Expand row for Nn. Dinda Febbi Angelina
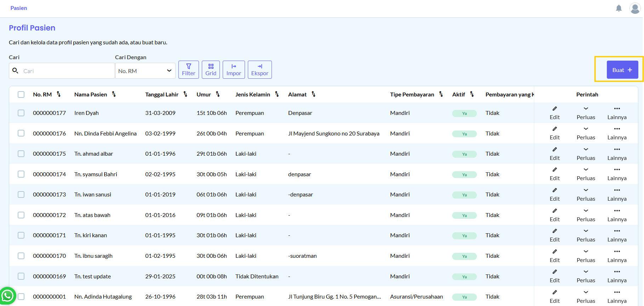 tap(586, 133)
